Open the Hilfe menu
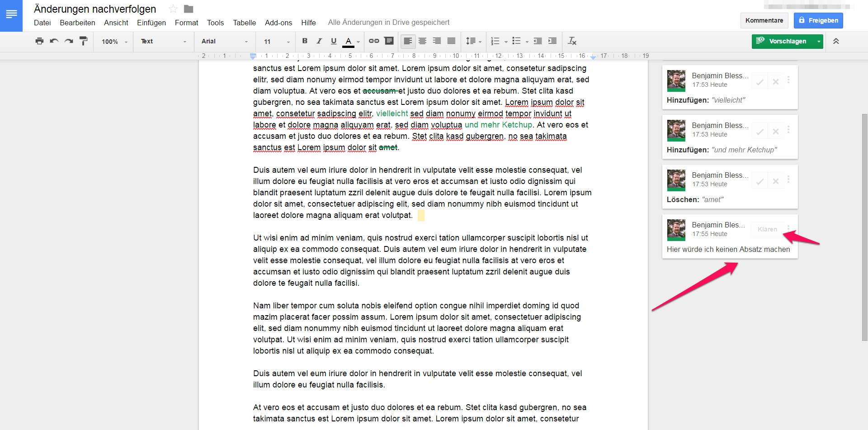 point(308,23)
